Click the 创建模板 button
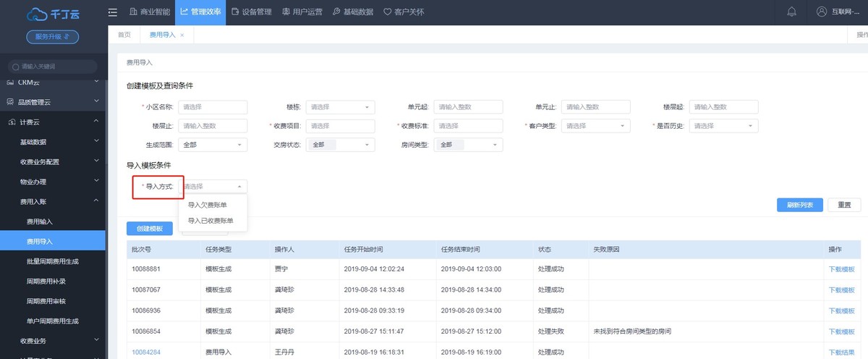868x359 pixels. coord(150,229)
